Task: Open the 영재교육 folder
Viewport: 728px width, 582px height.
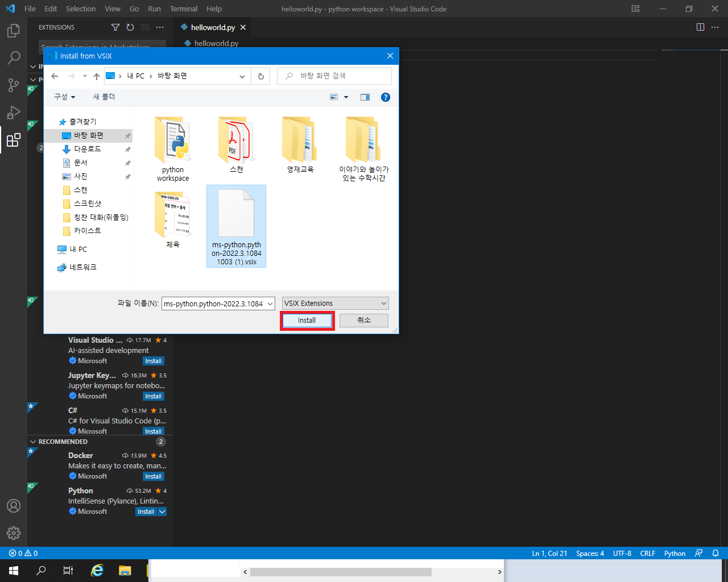Action: 300,145
